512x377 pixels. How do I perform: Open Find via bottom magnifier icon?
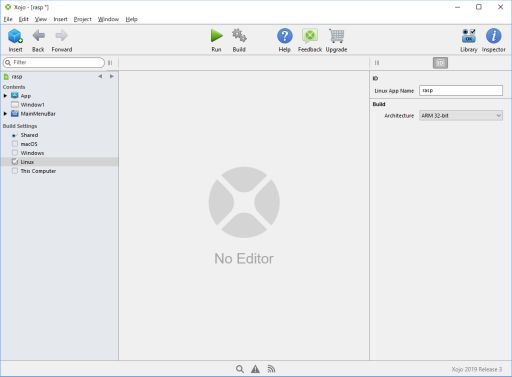click(240, 369)
